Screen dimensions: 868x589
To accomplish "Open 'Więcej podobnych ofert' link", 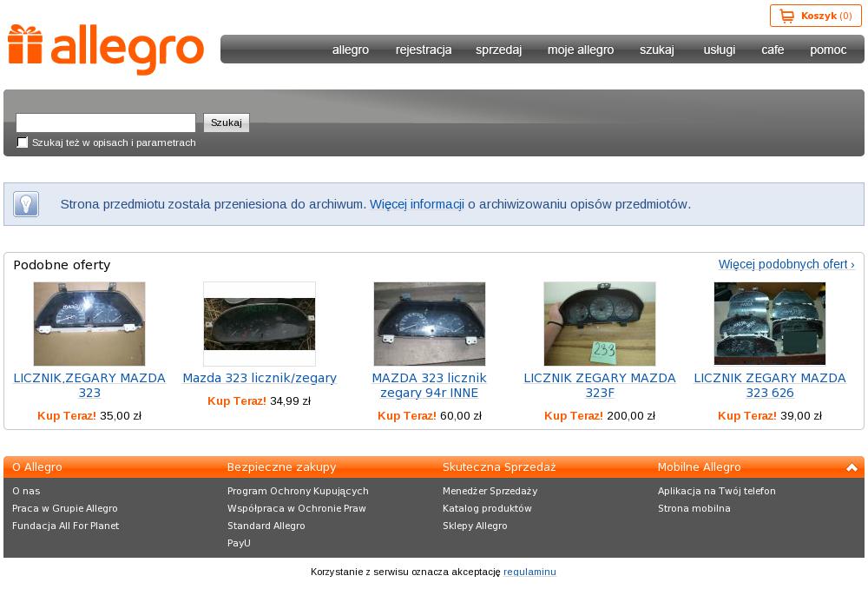I will (x=786, y=264).
